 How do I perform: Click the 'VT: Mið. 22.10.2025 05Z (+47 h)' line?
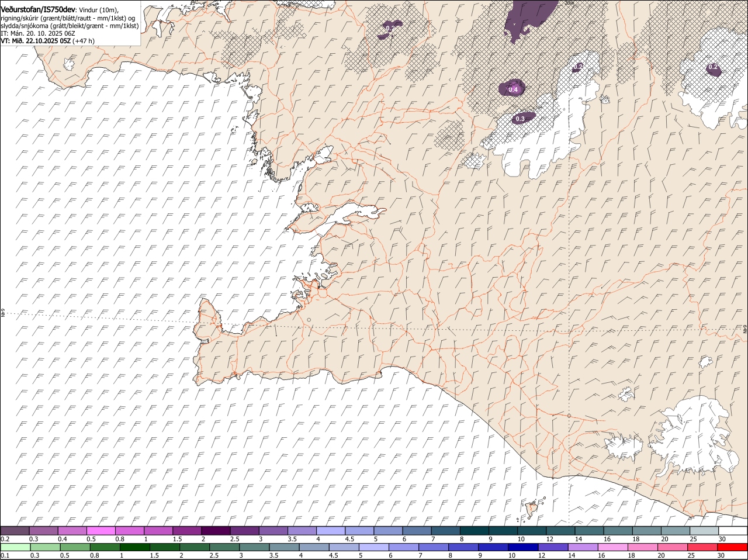tap(47, 41)
